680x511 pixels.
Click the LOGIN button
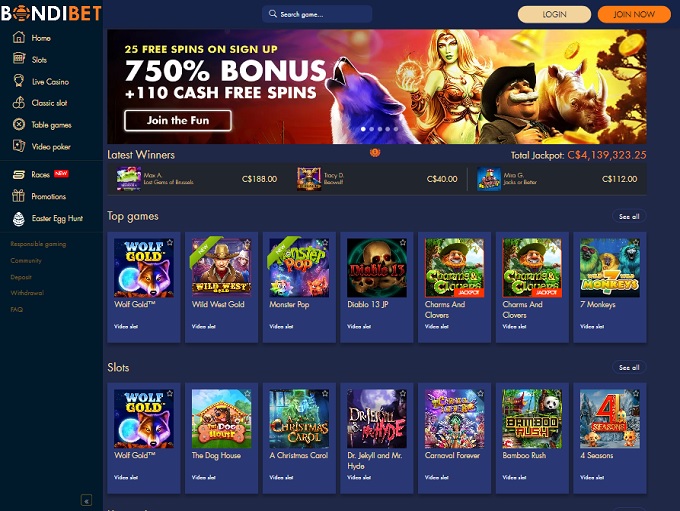point(554,14)
